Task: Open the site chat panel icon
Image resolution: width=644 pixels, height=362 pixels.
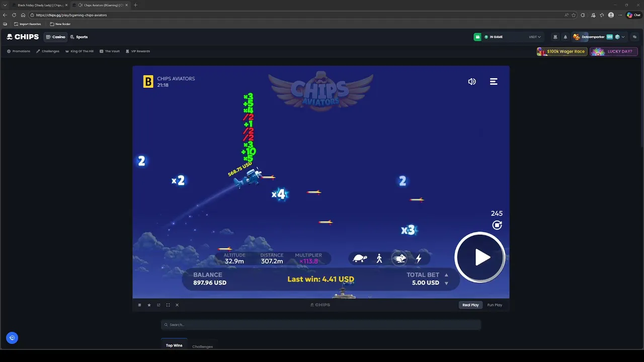Action: coord(634,37)
